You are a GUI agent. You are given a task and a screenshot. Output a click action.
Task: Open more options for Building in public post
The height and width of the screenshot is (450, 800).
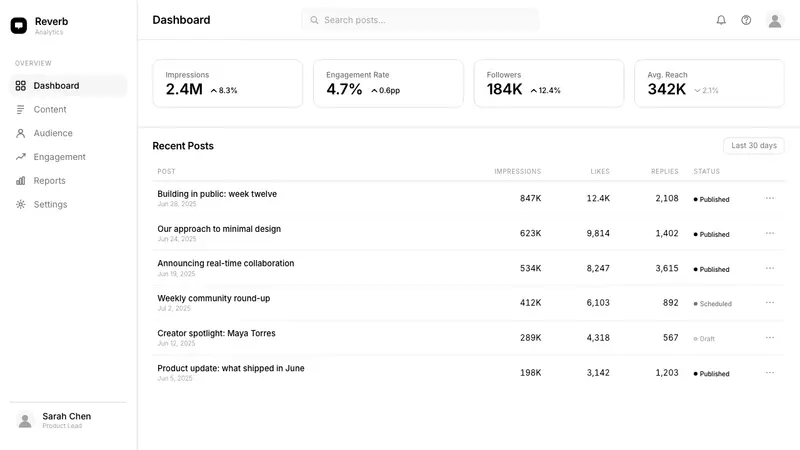pos(770,198)
